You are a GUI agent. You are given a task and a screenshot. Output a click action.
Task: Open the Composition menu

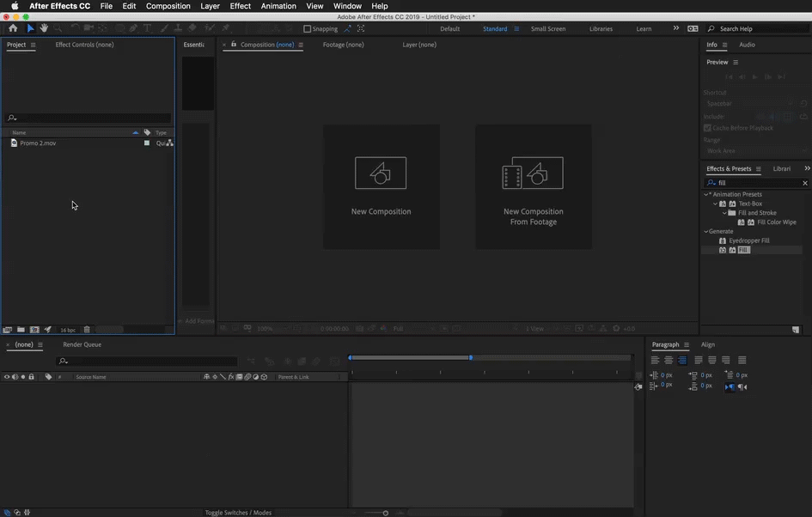pyautogui.click(x=168, y=6)
